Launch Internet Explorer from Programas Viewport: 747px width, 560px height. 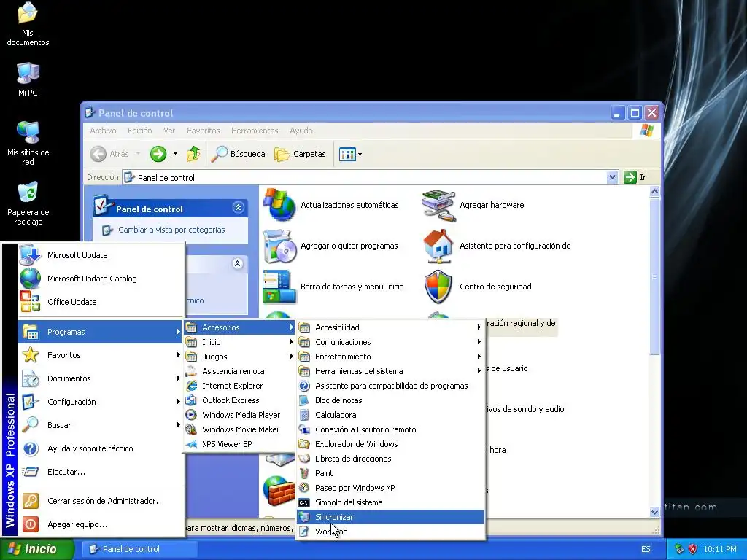coord(239,386)
